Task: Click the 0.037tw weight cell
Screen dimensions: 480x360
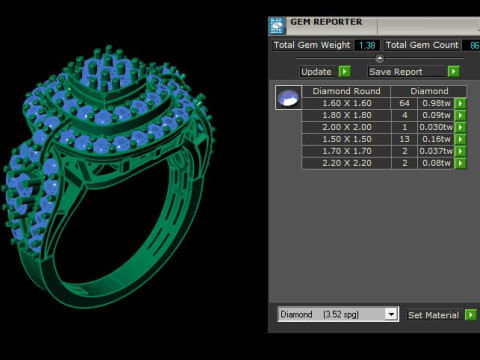Action: (x=436, y=151)
